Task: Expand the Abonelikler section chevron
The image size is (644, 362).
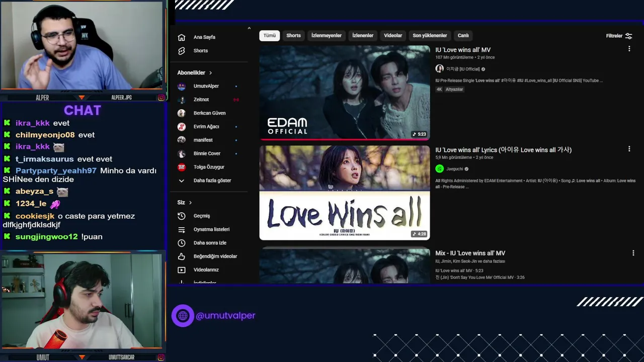Action: (210, 73)
